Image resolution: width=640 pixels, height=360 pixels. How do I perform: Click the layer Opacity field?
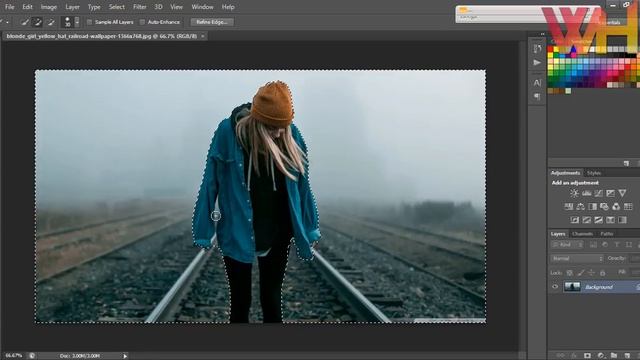(635, 258)
